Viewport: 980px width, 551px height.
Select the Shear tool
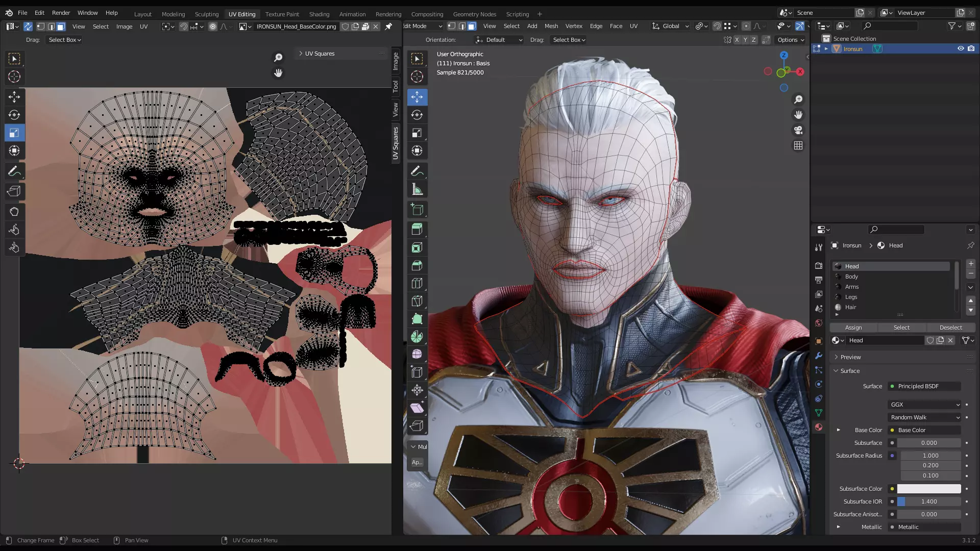(417, 408)
